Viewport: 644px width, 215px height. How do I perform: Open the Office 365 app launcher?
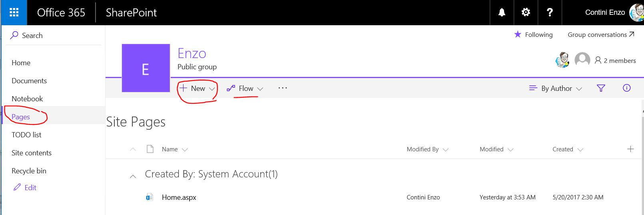pyautogui.click(x=14, y=12)
